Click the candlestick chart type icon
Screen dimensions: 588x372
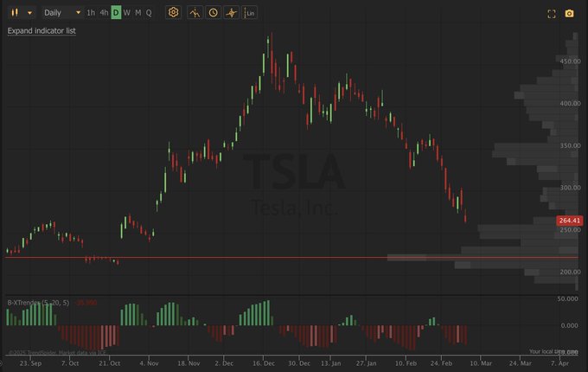pyautogui.click(x=15, y=13)
